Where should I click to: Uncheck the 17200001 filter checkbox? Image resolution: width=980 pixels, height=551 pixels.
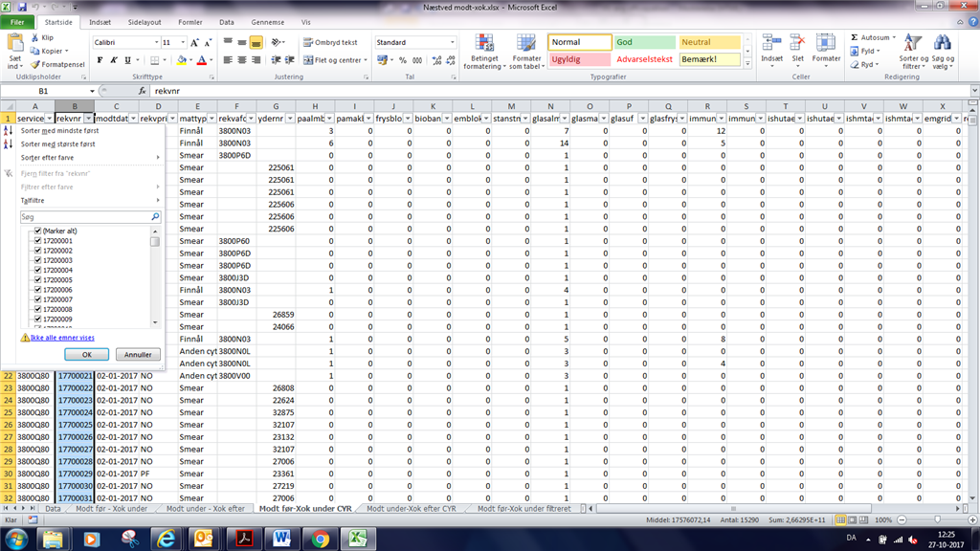37,240
